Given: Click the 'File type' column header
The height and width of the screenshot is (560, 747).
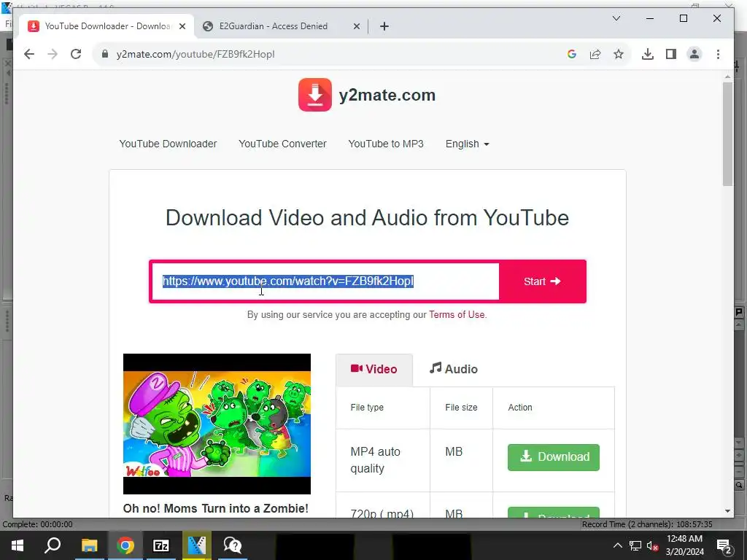Looking at the screenshot, I should pyautogui.click(x=367, y=408).
